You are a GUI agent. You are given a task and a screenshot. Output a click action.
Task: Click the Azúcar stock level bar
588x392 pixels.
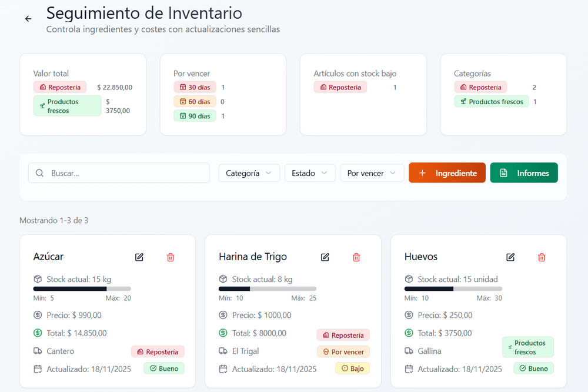tap(82, 289)
